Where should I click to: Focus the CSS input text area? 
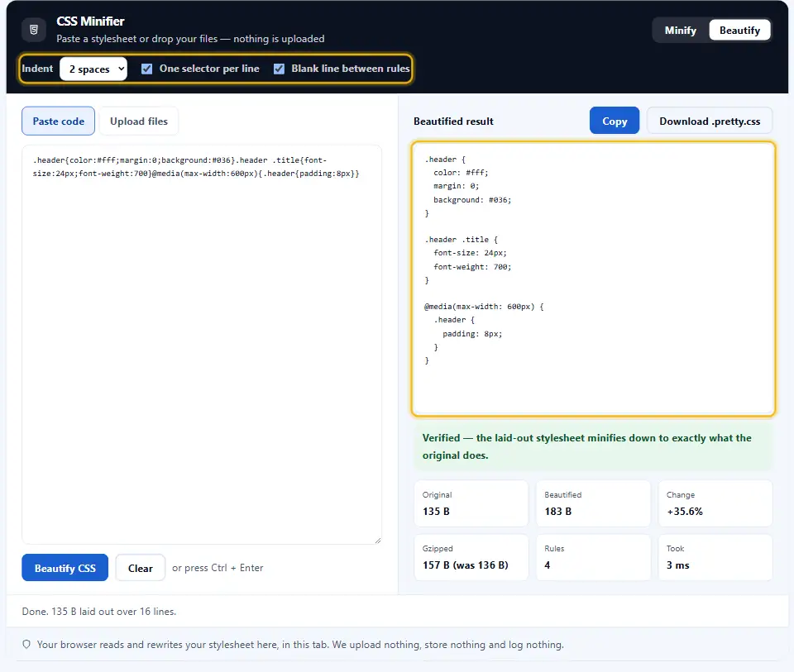(202, 345)
